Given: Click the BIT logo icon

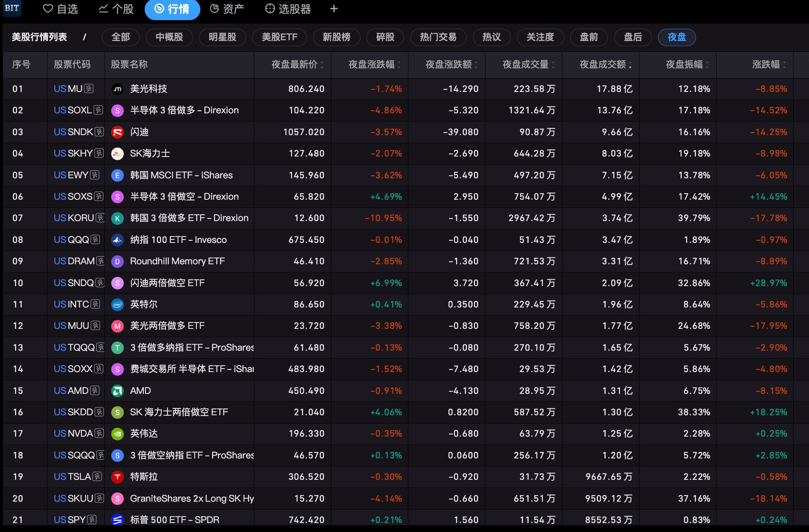Looking at the screenshot, I should (12, 8).
